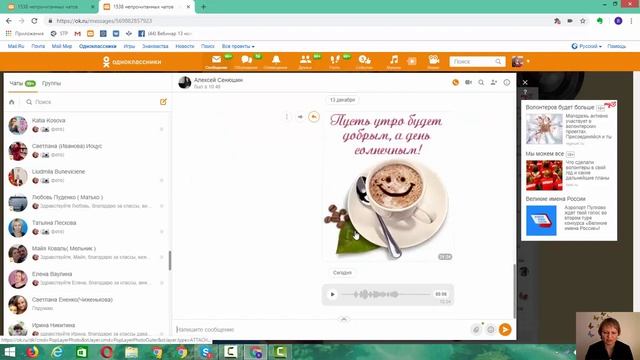Image resolution: width=640 pixels, height=360 pixels.
Task: Open the Волонтеров будет больше ad
Action: (569, 125)
